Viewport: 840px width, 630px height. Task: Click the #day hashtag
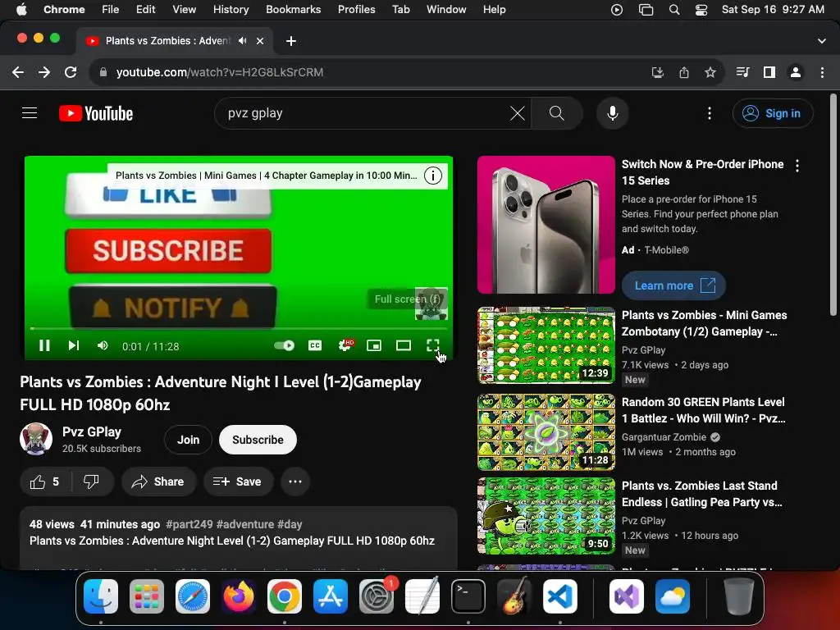[290, 524]
